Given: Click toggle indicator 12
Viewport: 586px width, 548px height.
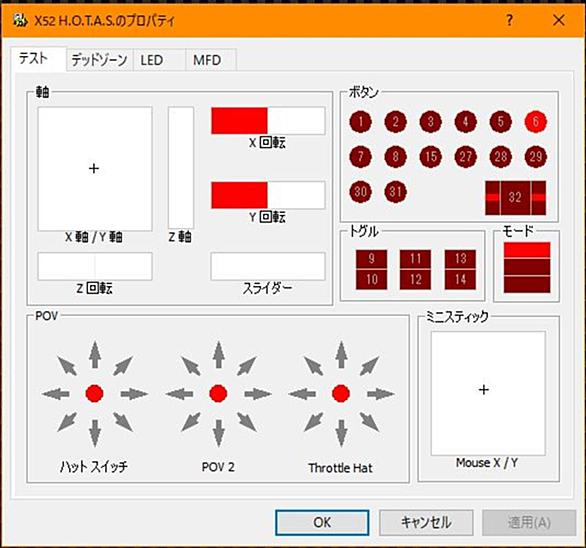Looking at the screenshot, I should 415,280.
